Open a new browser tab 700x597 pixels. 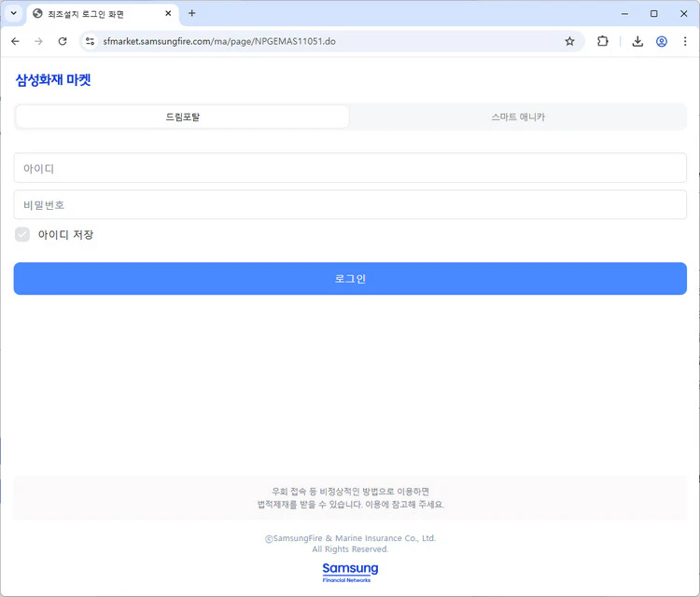click(x=192, y=13)
